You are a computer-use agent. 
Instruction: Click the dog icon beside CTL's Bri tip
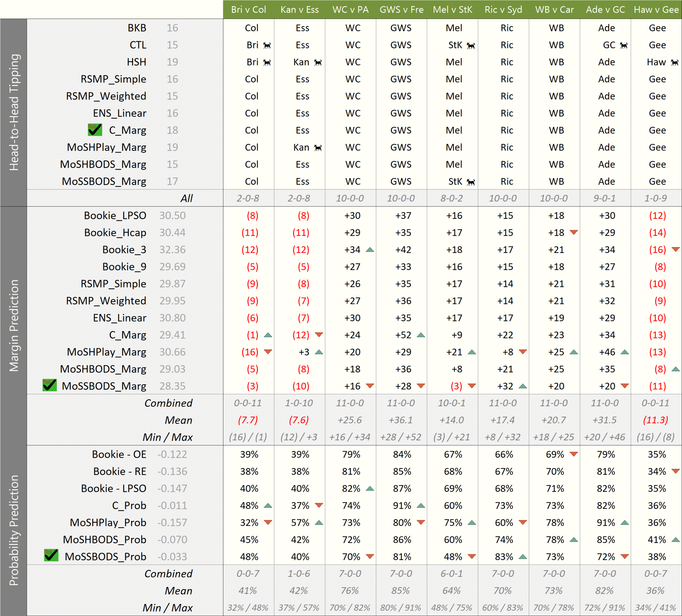point(267,45)
